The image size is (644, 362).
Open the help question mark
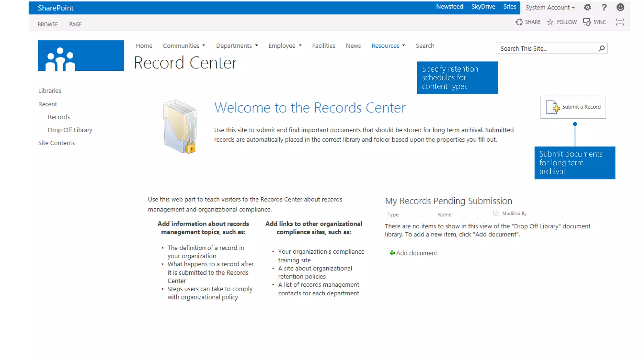coord(604,7)
